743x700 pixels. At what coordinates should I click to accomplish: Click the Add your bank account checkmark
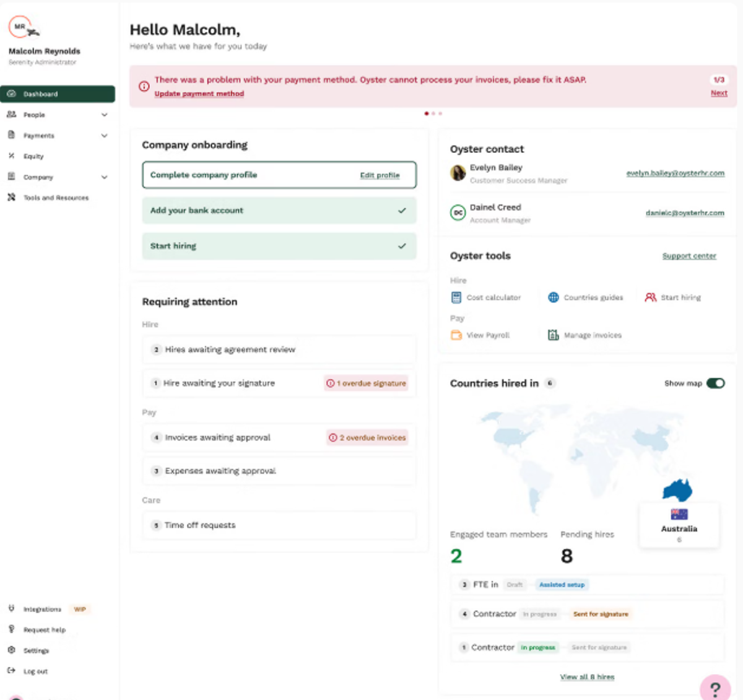click(402, 211)
